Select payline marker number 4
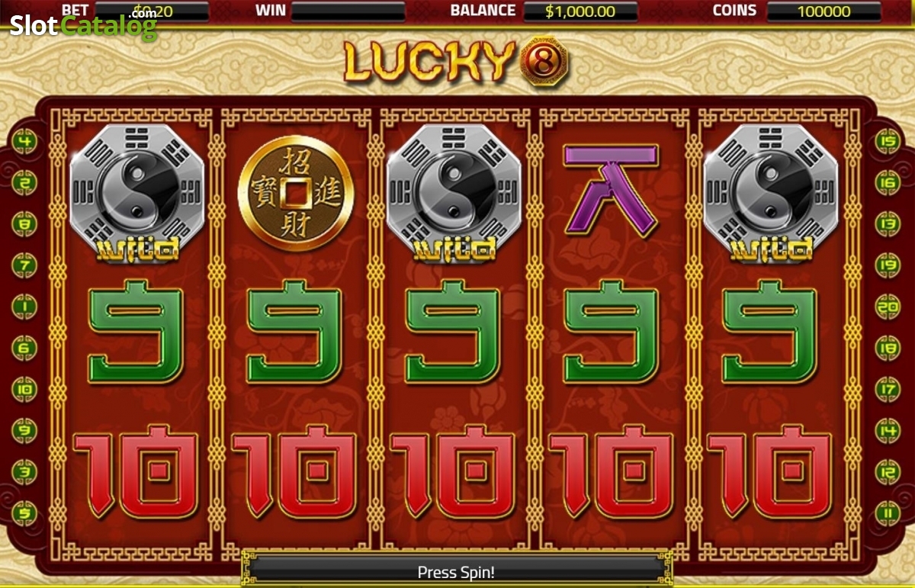This screenshot has width=915, height=588. [24, 142]
